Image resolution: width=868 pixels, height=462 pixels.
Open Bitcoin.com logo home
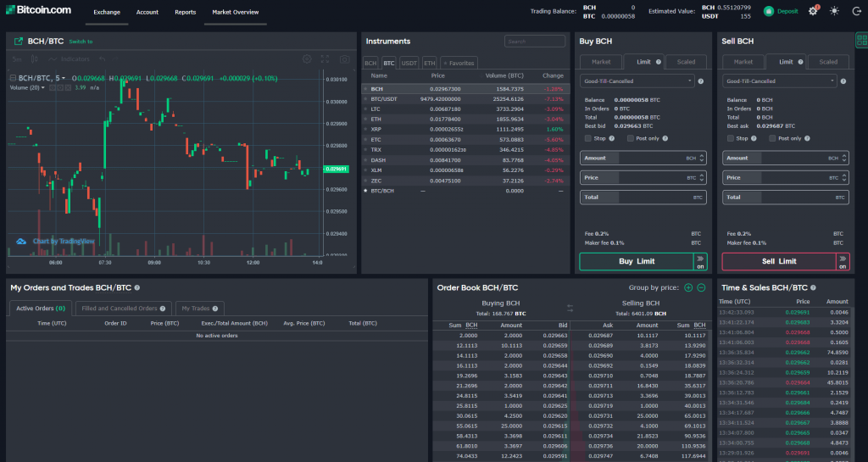38,10
